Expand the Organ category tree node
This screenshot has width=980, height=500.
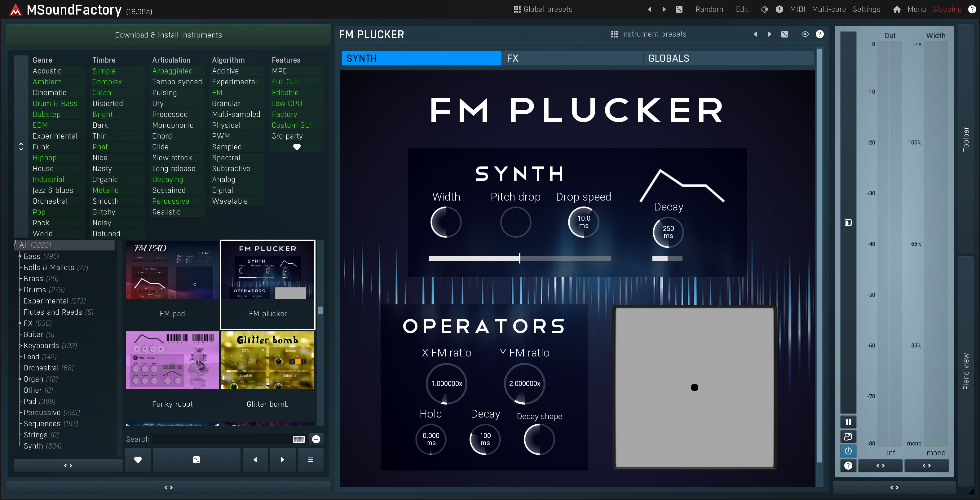coord(20,379)
